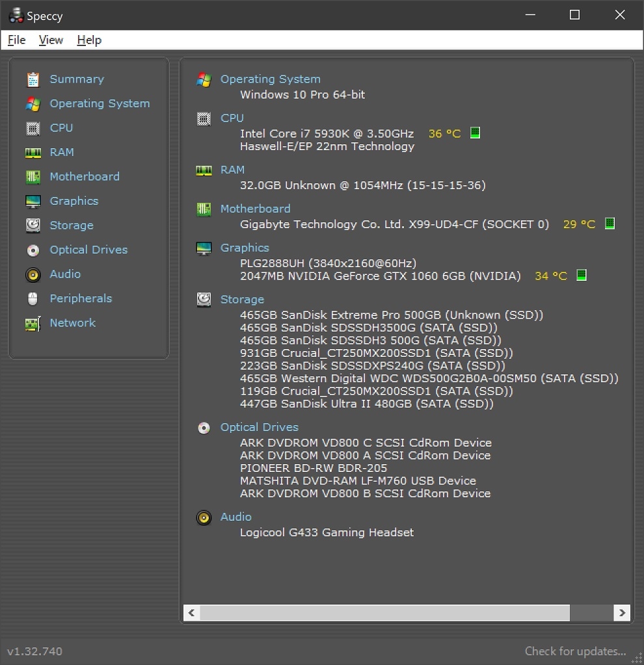Viewport: 644px width, 665px height.
Task: Open the Optical Drives heading link in summary
Action: tap(260, 427)
